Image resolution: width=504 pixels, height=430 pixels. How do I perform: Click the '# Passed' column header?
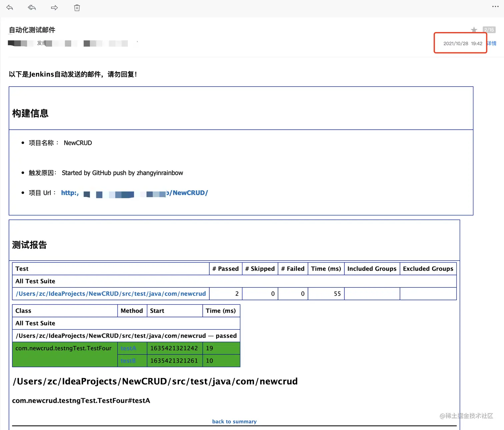(x=226, y=269)
